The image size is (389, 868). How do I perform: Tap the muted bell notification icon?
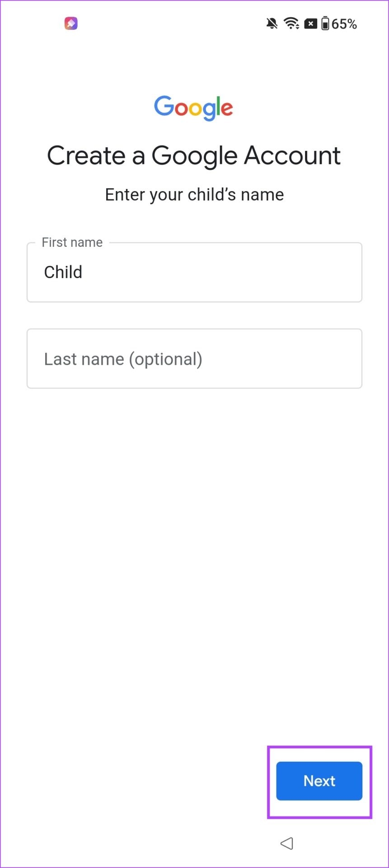click(272, 24)
